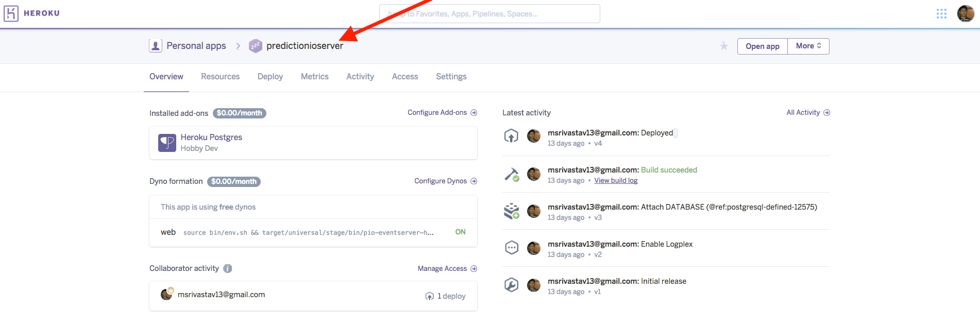The image size is (980, 325).
Task: Click the add-ons $0.00/month badge
Action: coord(240,113)
